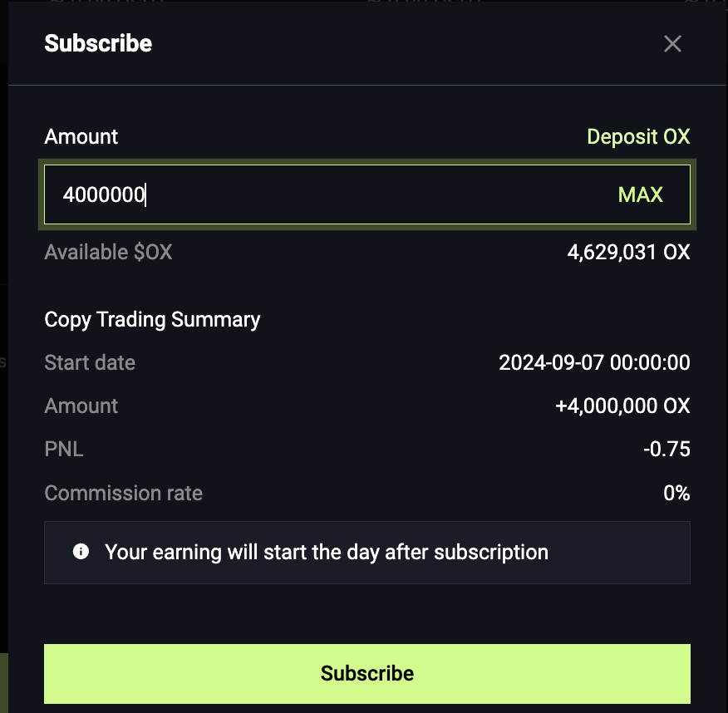The width and height of the screenshot is (728, 713).
Task: Click the PNL label
Action: tap(64, 450)
